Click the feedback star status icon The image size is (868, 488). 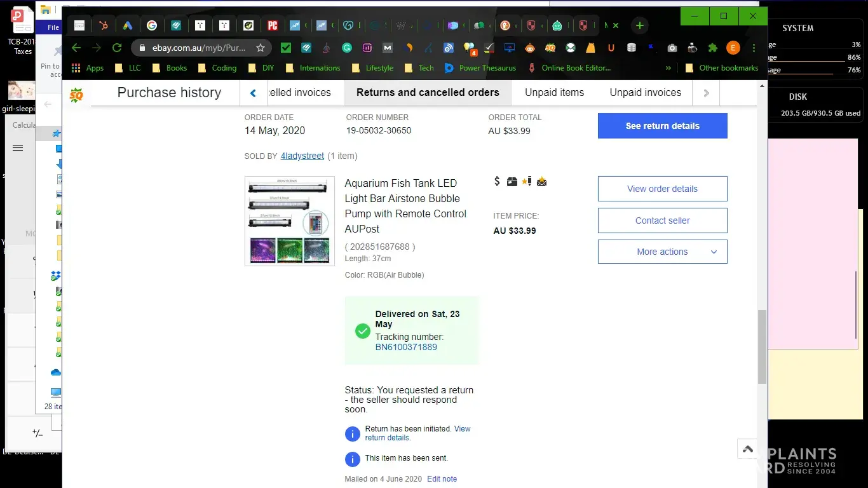(x=526, y=182)
